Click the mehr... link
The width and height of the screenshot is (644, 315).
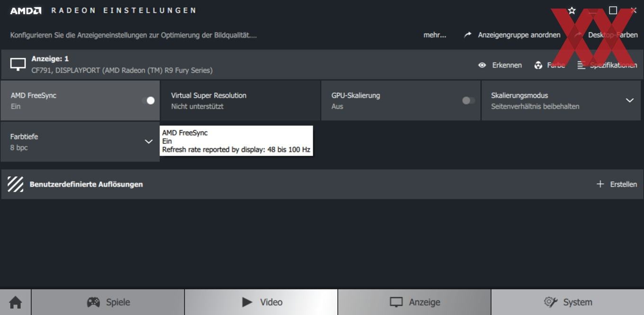[435, 35]
